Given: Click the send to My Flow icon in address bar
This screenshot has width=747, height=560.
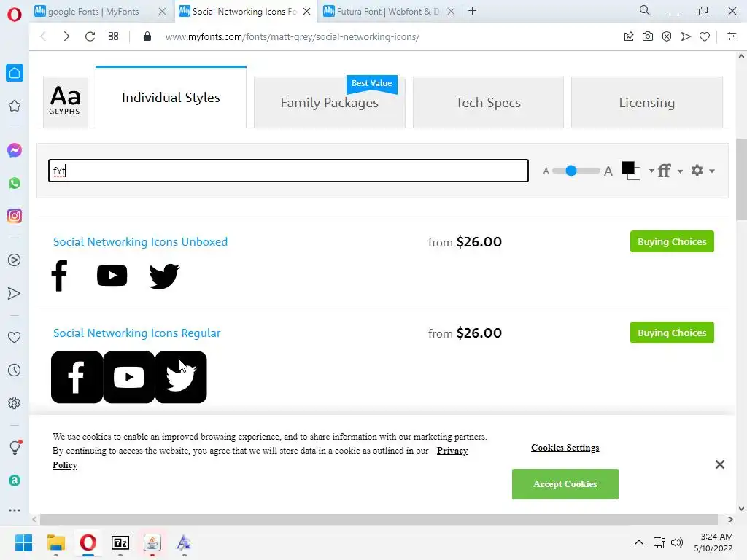Looking at the screenshot, I should [x=686, y=36].
